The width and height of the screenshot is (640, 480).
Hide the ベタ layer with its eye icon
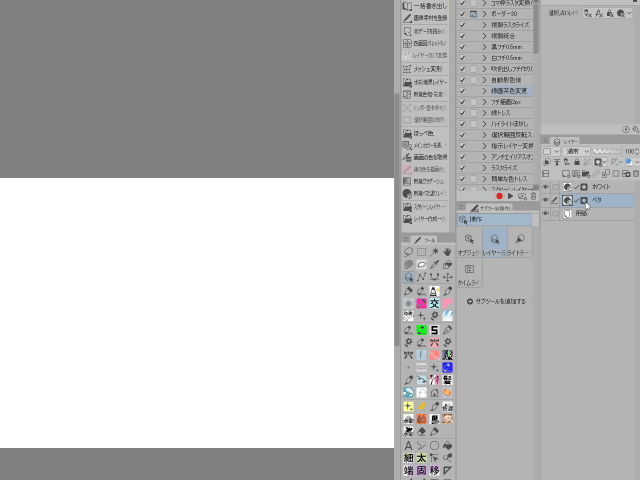click(x=546, y=200)
